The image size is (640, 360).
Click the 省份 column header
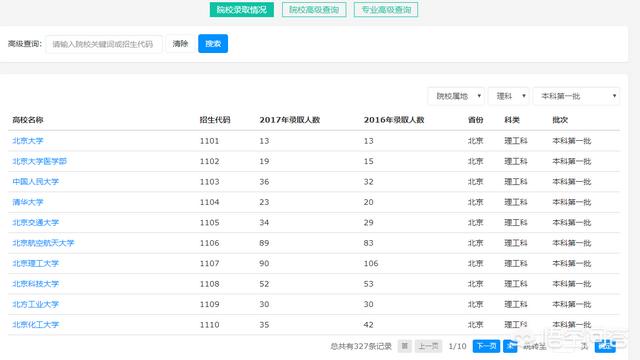(476, 120)
